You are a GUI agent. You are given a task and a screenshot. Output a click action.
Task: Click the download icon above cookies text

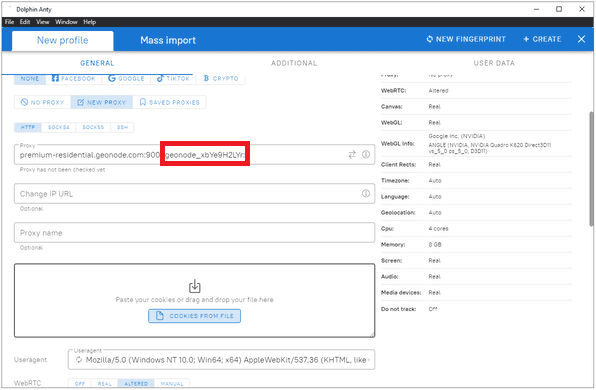pyautogui.click(x=195, y=286)
